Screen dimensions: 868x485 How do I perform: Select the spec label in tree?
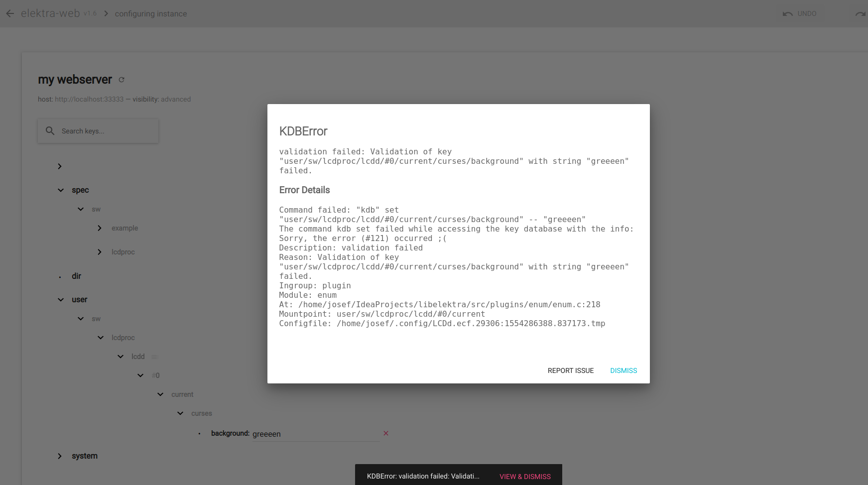pos(80,190)
